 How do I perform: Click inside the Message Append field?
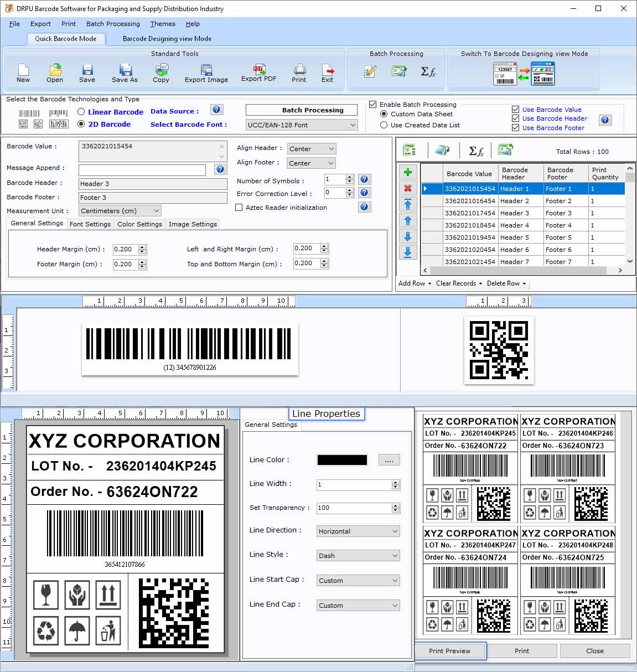pos(142,170)
